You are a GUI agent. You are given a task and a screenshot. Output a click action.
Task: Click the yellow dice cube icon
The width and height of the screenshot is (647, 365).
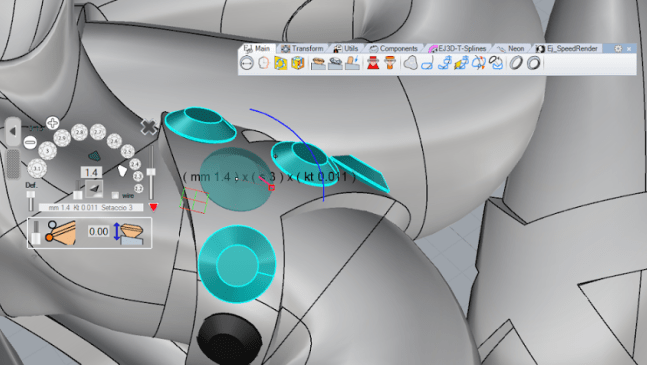point(298,63)
